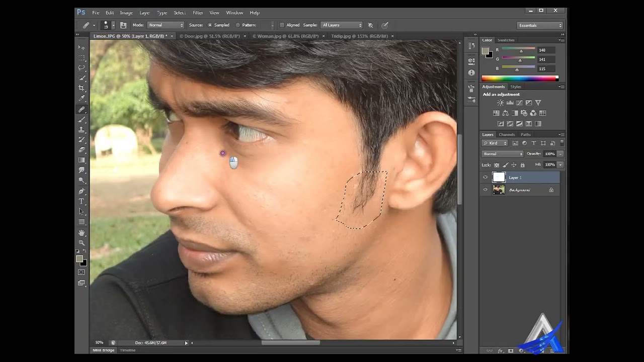Click the horizontal canvas scrollbar

tap(290, 343)
